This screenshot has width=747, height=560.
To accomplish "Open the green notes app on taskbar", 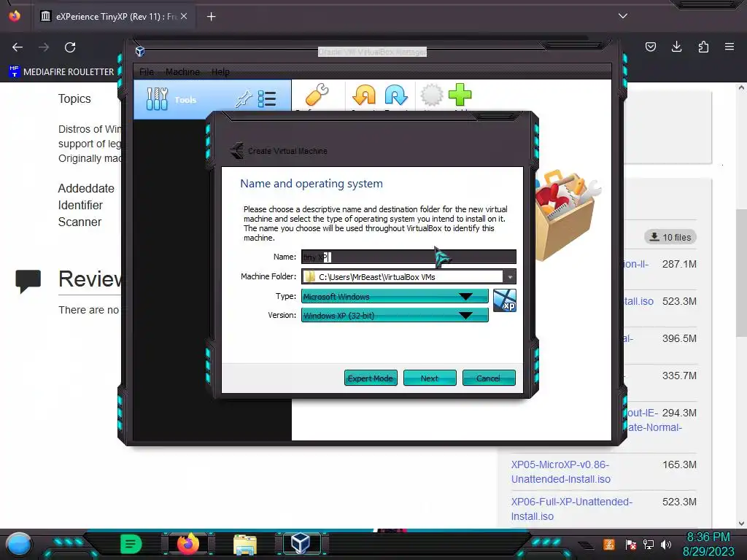I will [x=131, y=544].
